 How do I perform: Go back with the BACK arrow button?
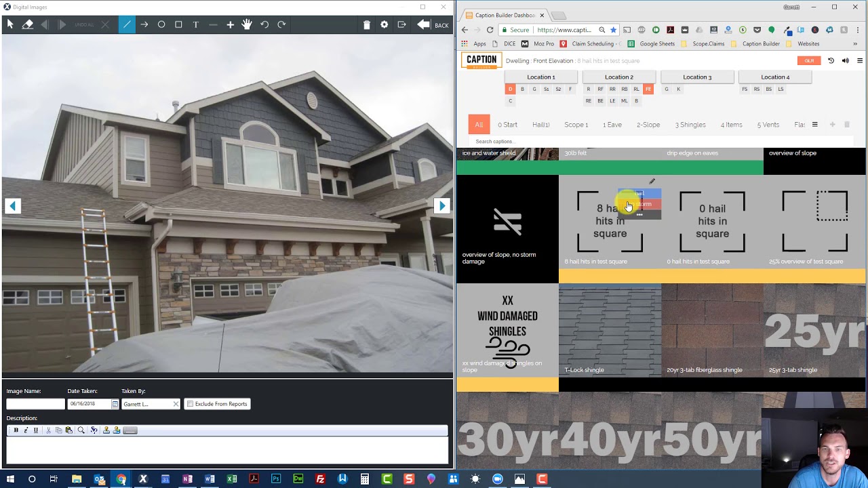click(433, 25)
